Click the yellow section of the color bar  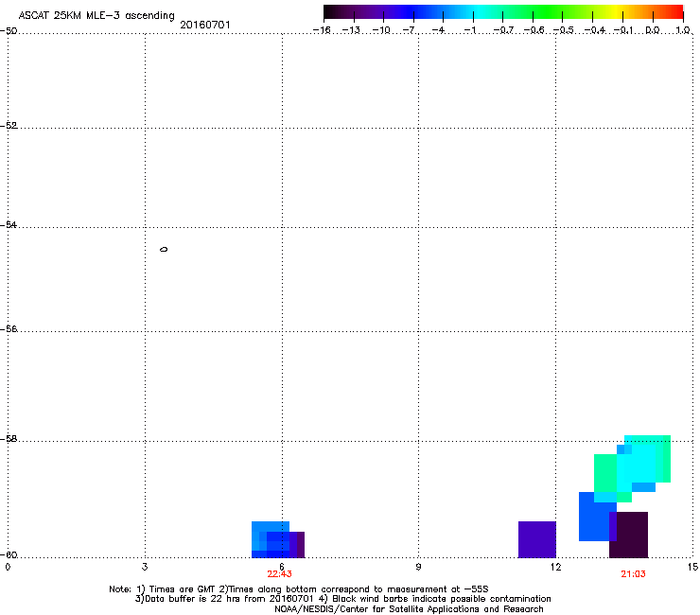(616, 11)
